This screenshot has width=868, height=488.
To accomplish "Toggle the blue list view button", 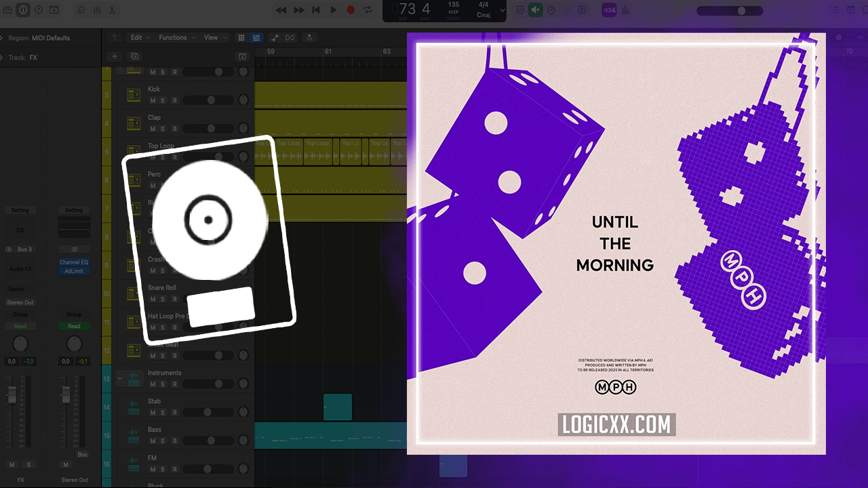I will (x=256, y=38).
